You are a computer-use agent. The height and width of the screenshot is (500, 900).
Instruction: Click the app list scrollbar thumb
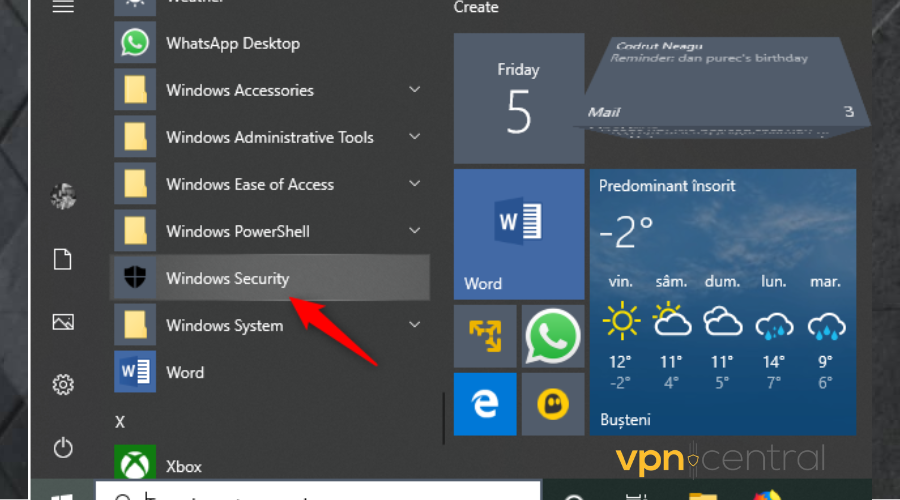click(444, 418)
